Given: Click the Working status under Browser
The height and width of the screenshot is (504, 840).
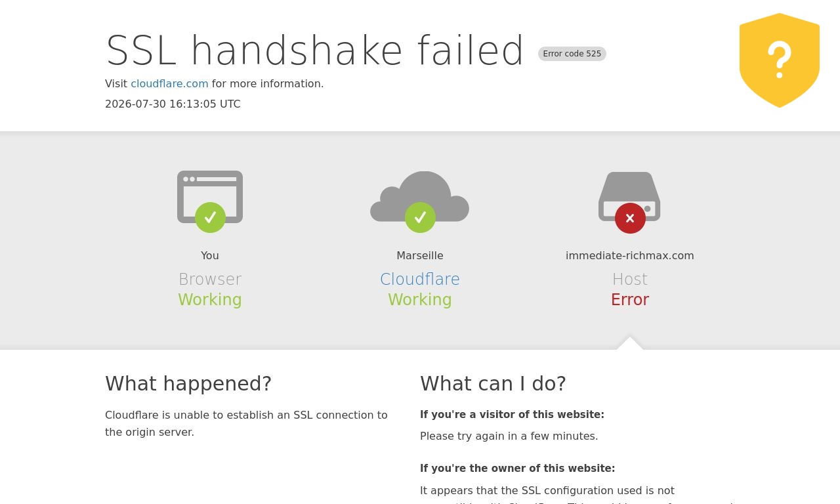Looking at the screenshot, I should pyautogui.click(x=210, y=300).
